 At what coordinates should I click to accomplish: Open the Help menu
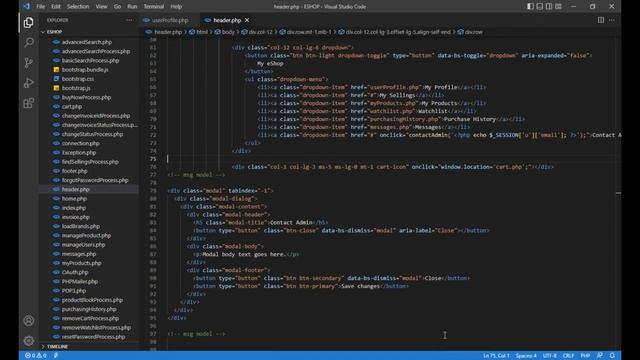176,7
